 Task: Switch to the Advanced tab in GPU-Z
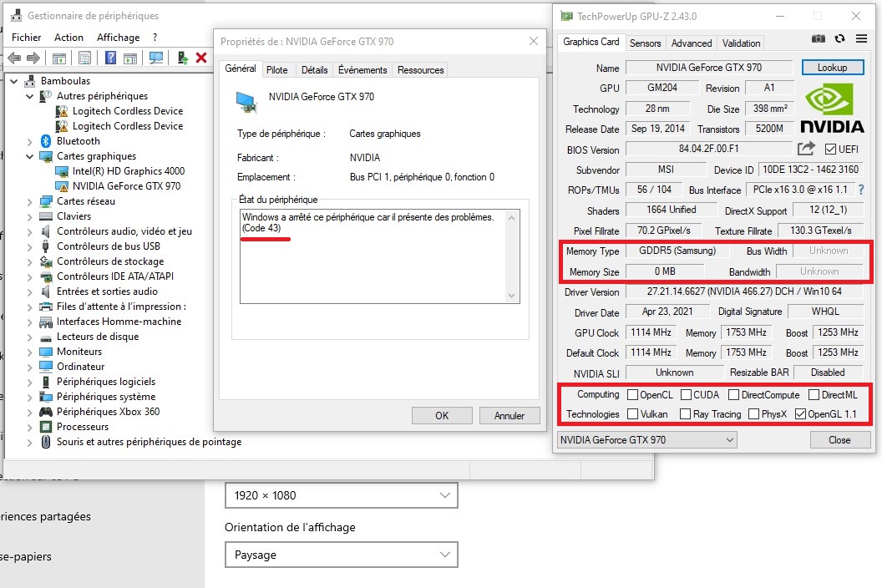pyautogui.click(x=692, y=43)
